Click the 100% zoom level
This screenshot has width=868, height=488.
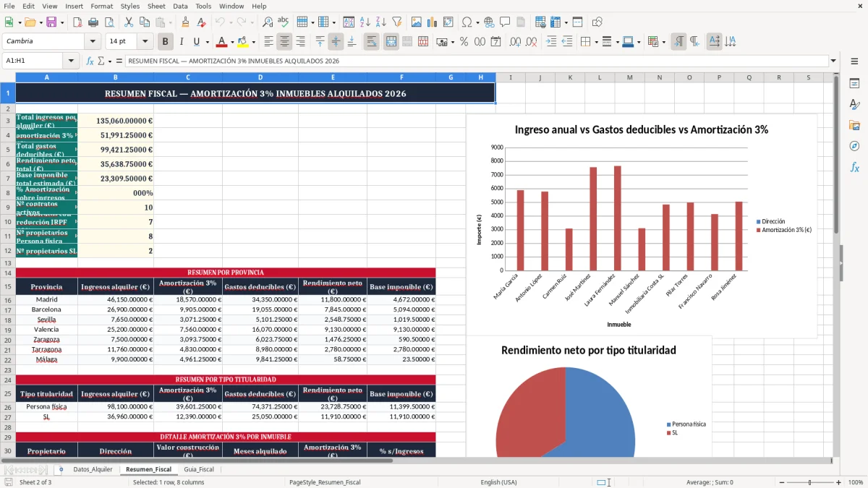pyautogui.click(x=856, y=482)
